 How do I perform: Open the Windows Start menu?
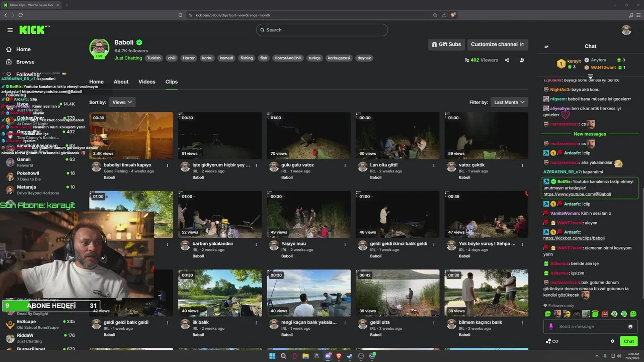coord(272,356)
